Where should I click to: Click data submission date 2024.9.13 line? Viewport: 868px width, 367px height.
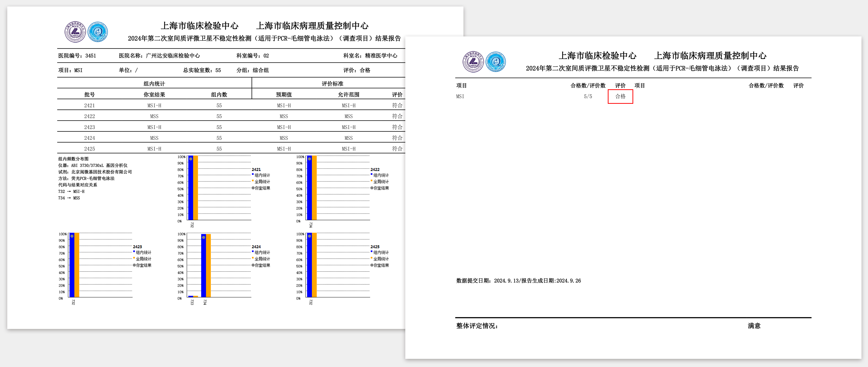pyautogui.click(x=518, y=281)
